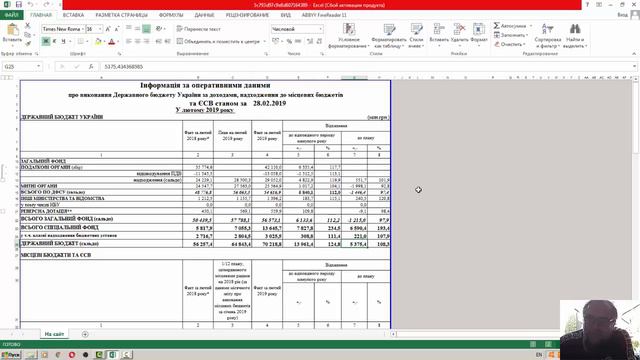Open the font size dropdown

pyautogui.click(x=100, y=29)
